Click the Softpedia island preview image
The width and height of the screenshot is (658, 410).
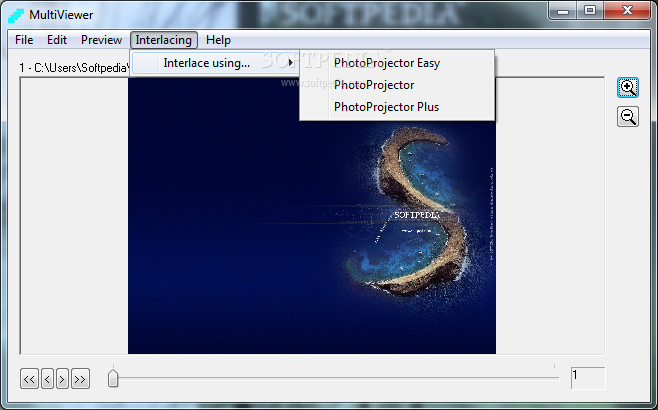[312, 216]
